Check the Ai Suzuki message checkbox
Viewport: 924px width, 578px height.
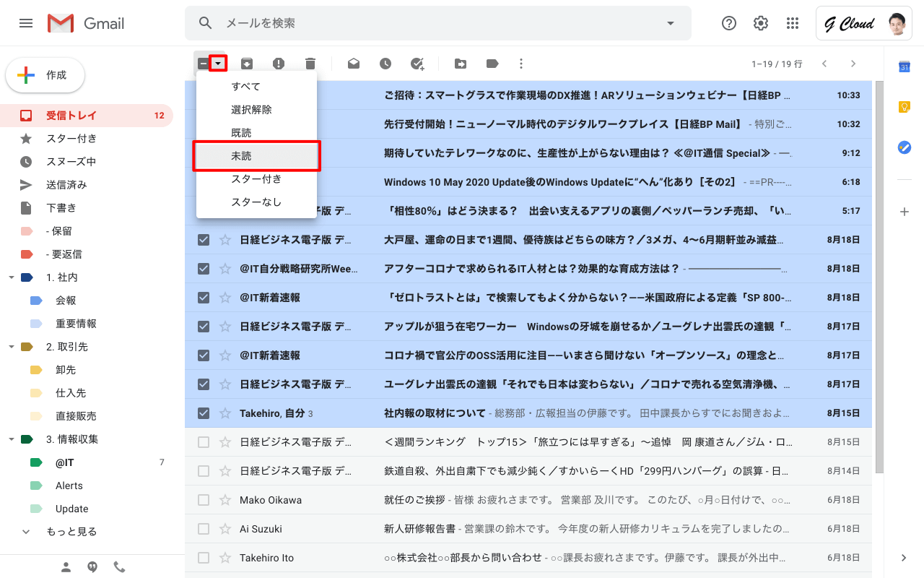pos(204,529)
